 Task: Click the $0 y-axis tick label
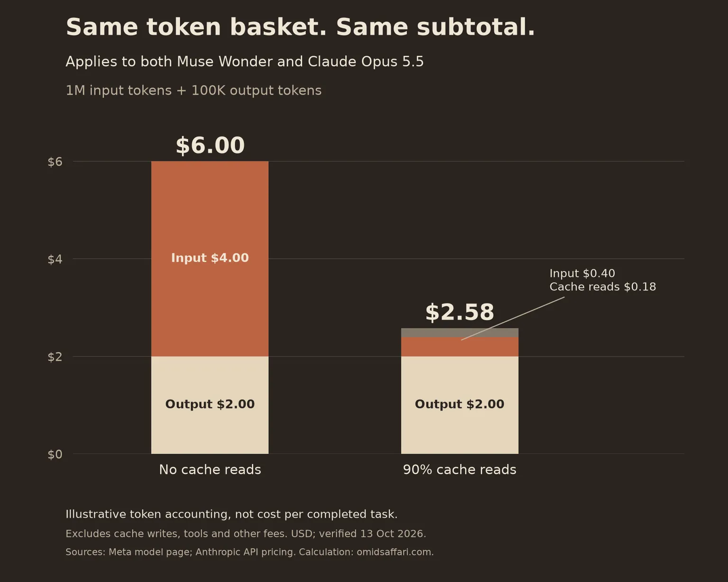pyautogui.click(x=55, y=455)
